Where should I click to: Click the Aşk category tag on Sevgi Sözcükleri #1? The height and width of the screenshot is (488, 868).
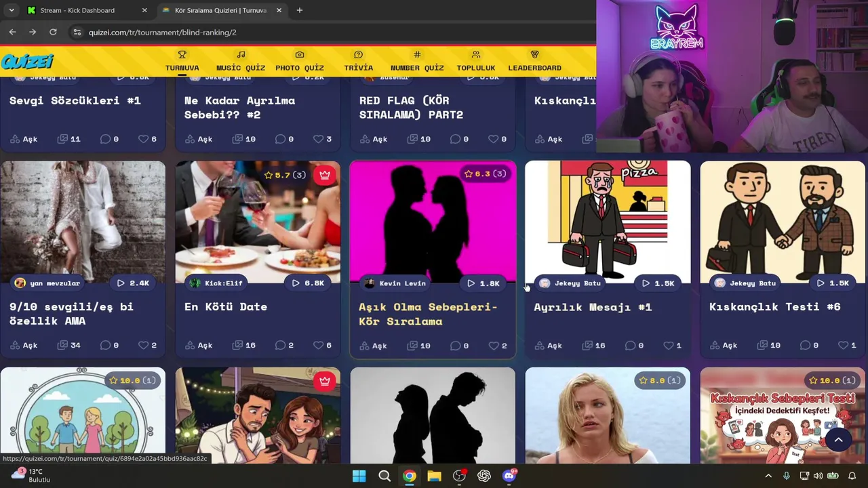(24, 139)
